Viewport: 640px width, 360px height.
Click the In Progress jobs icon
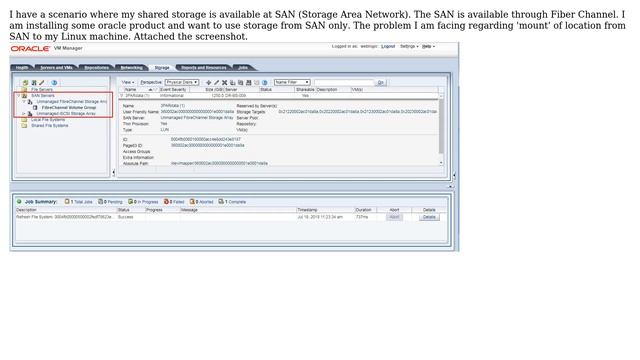[131, 202]
